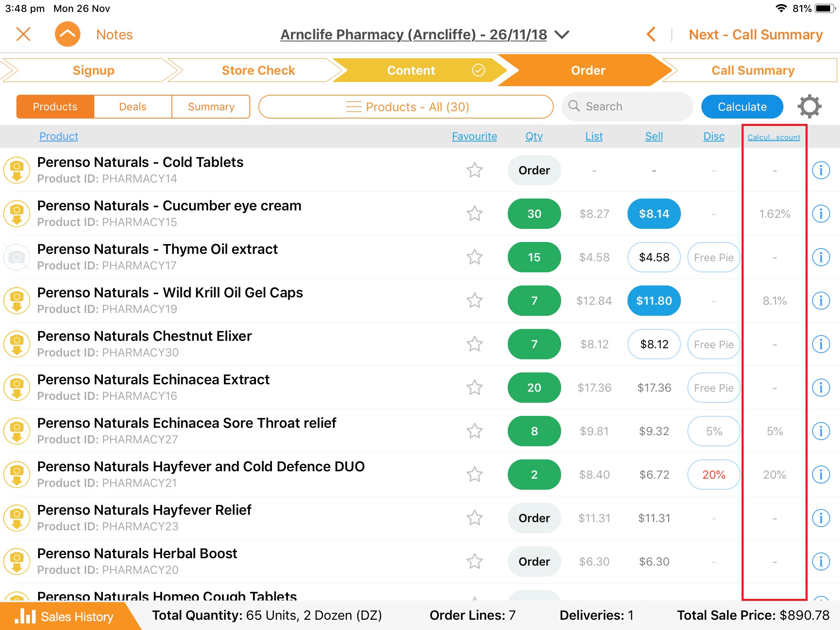Favourite the Cucumber eye cream star
840x630 pixels.
[x=475, y=214]
